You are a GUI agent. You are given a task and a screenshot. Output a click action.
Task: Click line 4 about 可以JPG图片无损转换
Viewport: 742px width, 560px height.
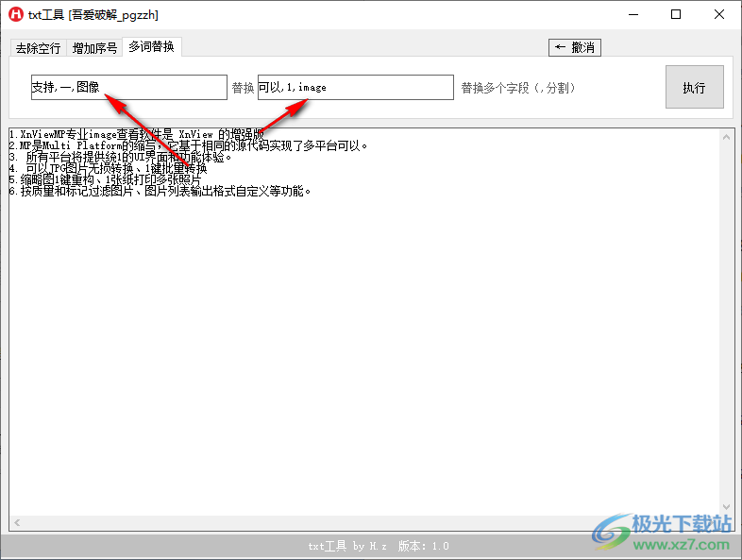(x=109, y=168)
